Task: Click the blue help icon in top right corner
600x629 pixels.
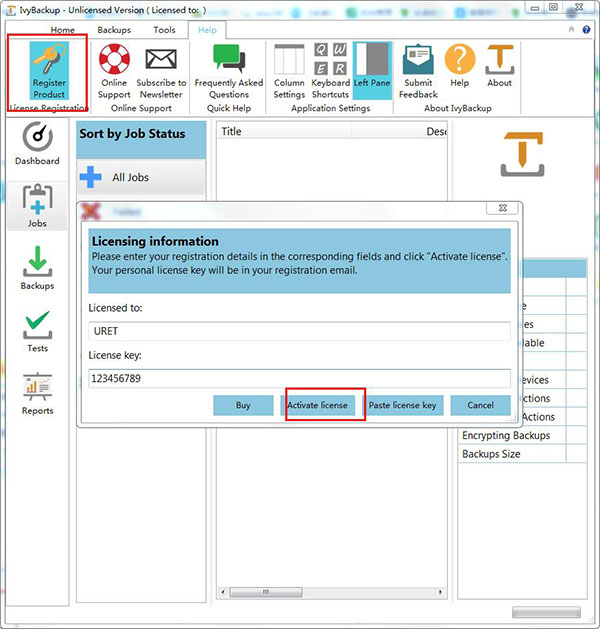Action: [586, 29]
